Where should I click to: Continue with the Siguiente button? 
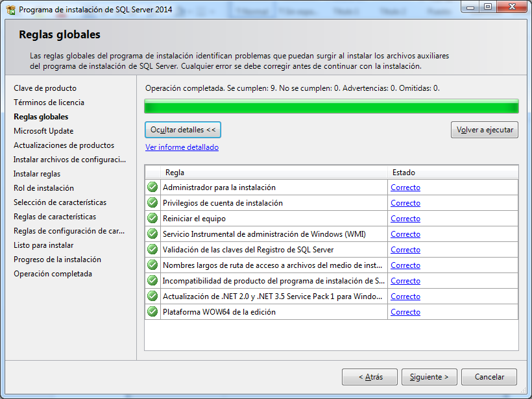click(x=429, y=377)
